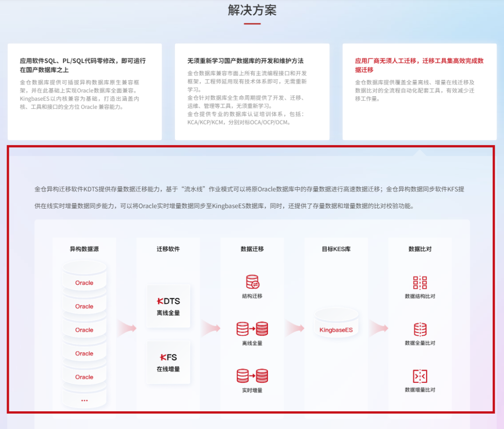Click the ellipsis at the bottom of the Oracle stack

84,401
